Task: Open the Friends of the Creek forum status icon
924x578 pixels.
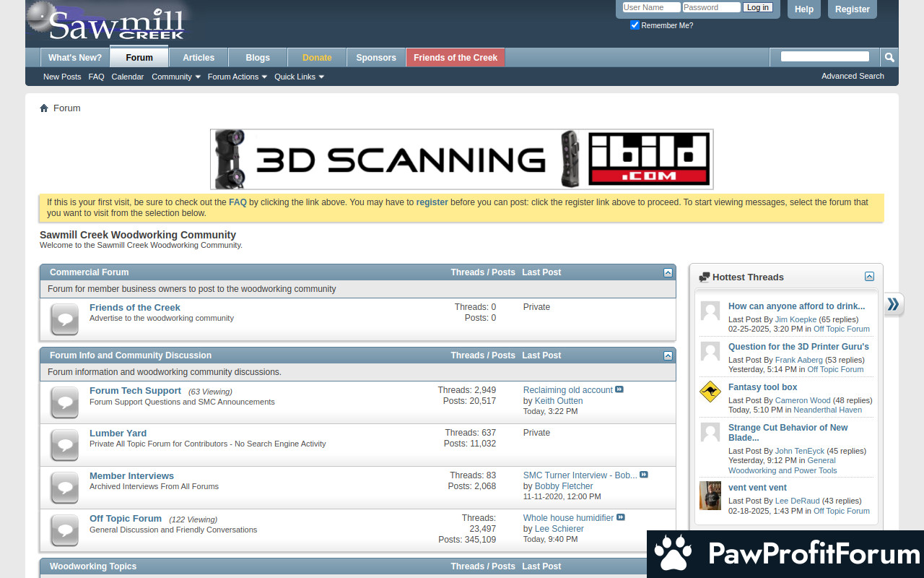Action: pyautogui.click(x=64, y=319)
